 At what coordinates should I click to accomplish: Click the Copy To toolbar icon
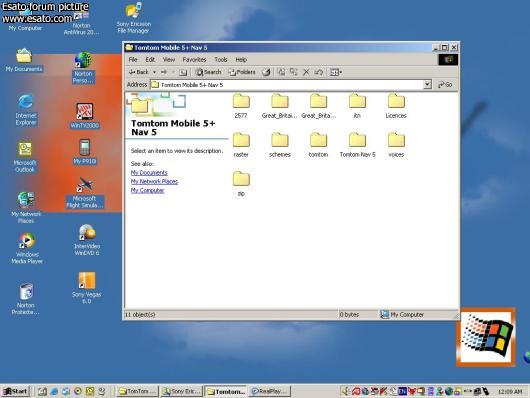[293, 72]
